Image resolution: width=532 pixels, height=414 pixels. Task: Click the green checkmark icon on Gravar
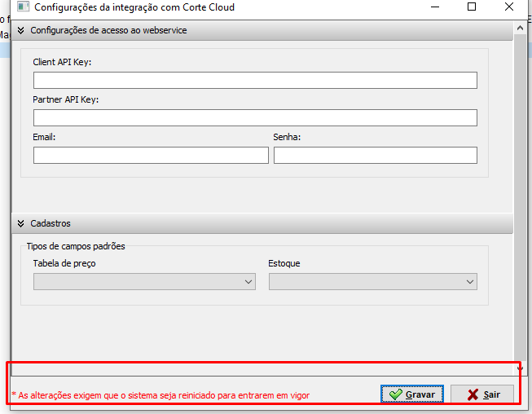pos(396,394)
